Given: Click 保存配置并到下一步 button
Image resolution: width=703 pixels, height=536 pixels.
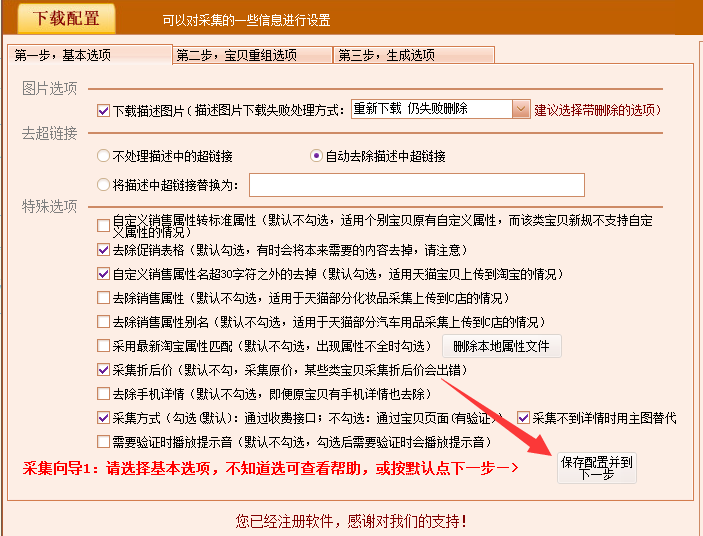Looking at the screenshot, I should click(x=597, y=468).
